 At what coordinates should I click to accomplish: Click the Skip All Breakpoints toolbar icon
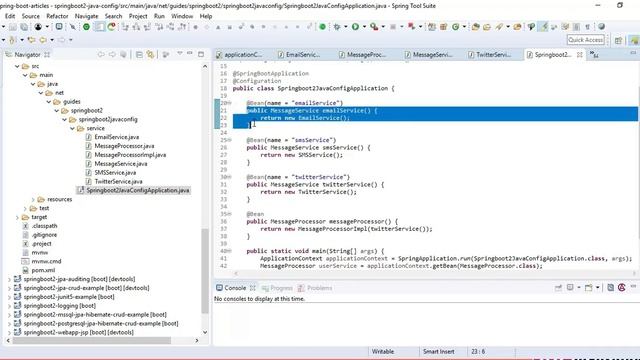pos(73,27)
